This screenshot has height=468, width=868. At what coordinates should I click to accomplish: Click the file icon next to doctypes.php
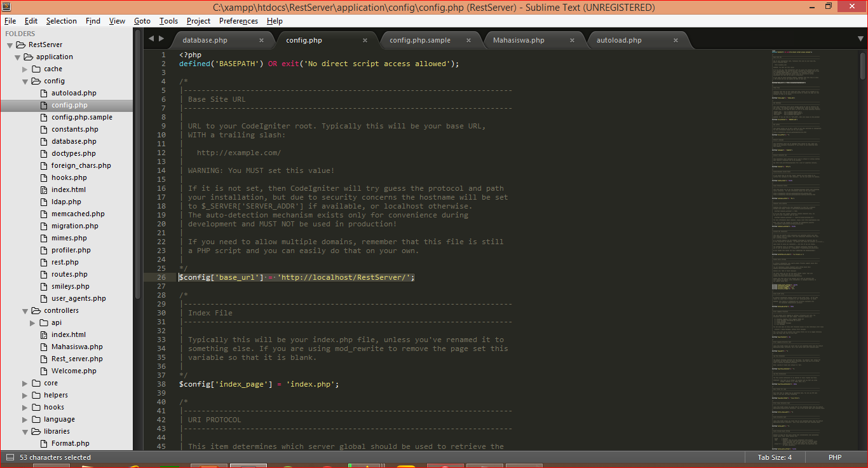click(44, 154)
